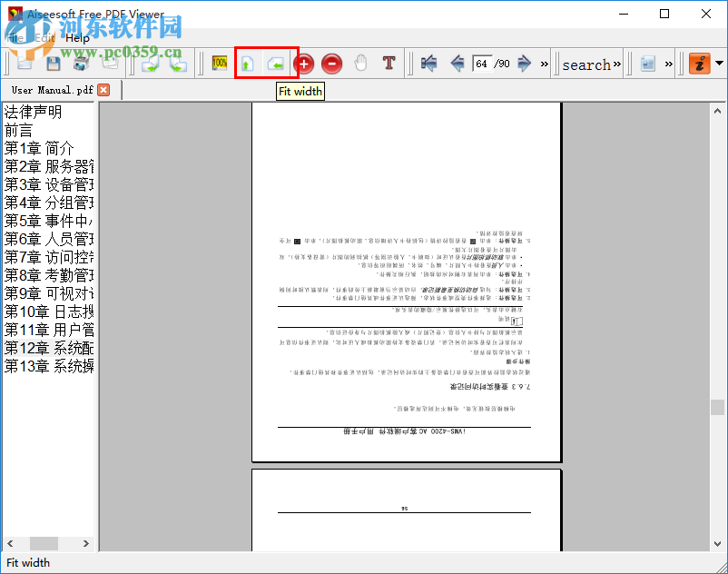The height and width of the screenshot is (574, 728).
Task: Activate the Text selection tool
Action: coord(388,63)
